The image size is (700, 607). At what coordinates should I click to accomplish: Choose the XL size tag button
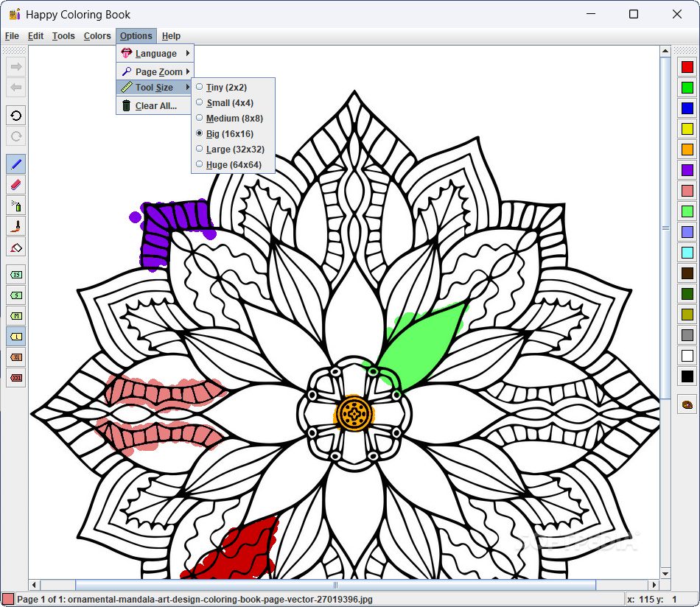click(x=16, y=357)
